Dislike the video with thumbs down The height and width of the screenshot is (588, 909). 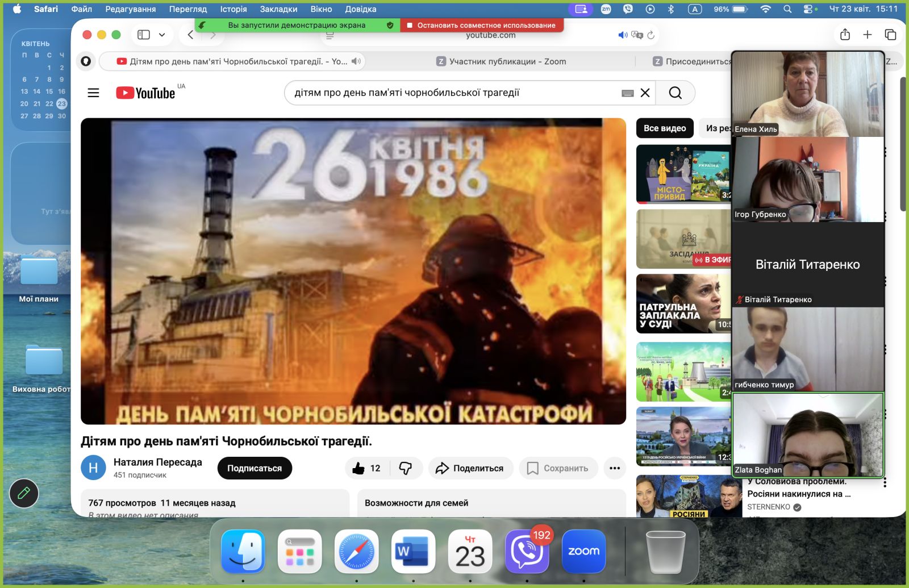(x=406, y=468)
